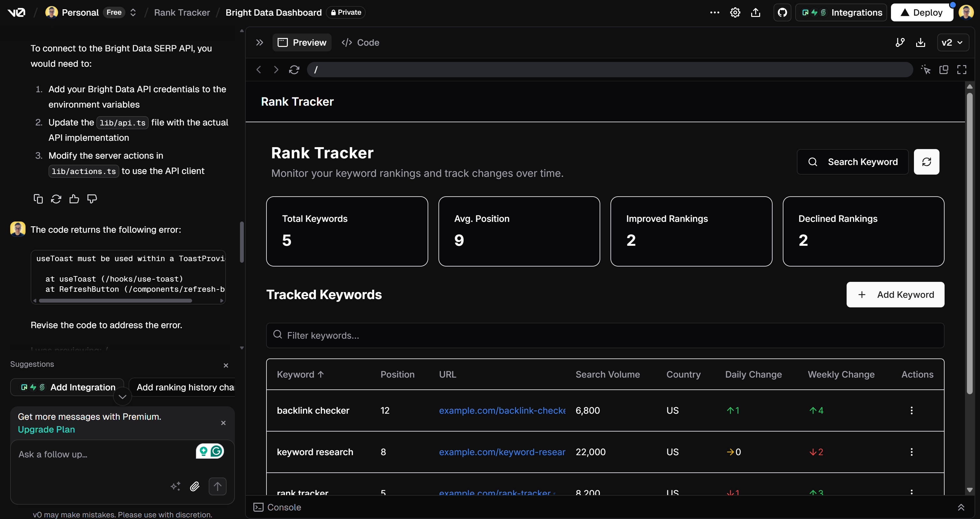Click the fork branch icon
The width and height of the screenshot is (980, 519).
tap(900, 42)
